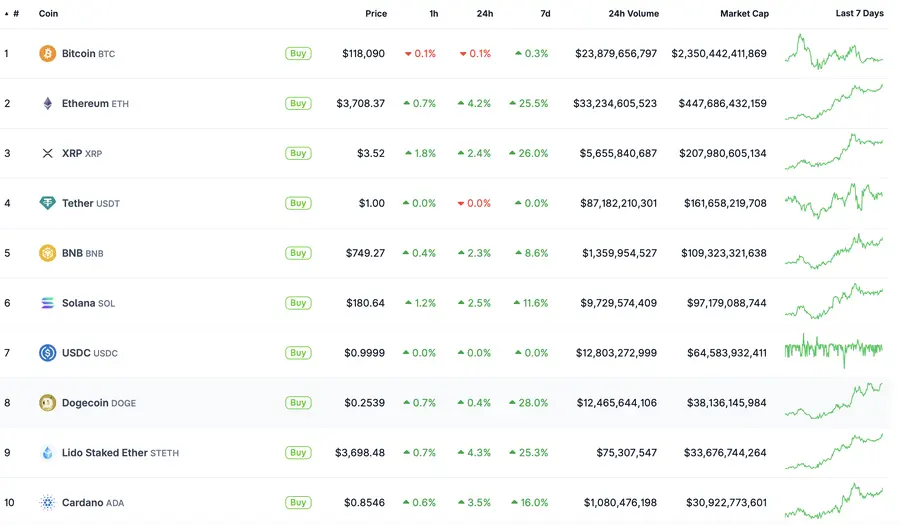Buy Bitcoin using its Buy button

(298, 53)
